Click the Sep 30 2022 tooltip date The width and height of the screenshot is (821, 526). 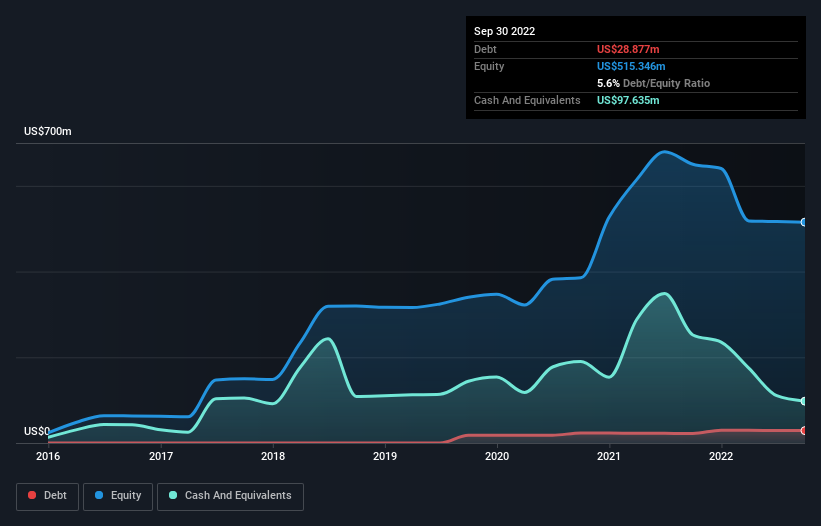pos(505,31)
